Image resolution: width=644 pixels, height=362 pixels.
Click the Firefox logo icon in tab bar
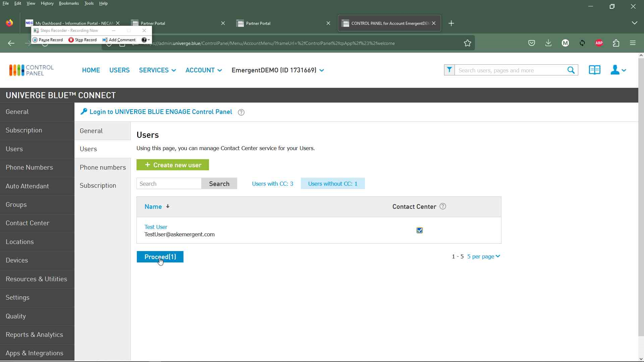9,23
